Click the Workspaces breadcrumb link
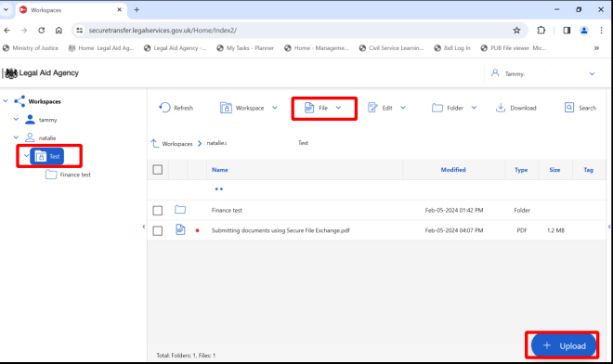 click(177, 144)
